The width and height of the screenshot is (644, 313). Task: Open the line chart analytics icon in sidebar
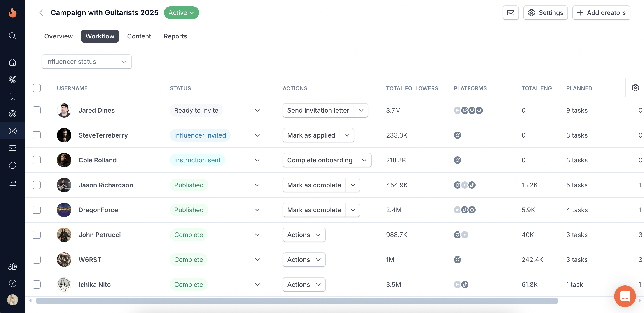point(12,182)
